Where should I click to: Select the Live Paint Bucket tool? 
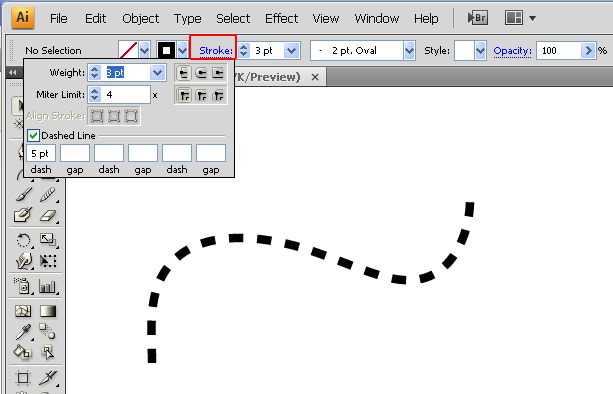23,352
